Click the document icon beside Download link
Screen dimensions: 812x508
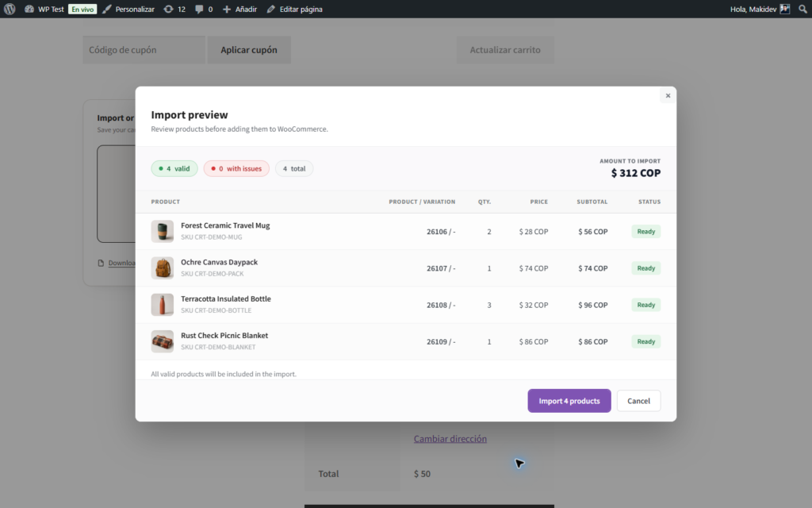click(101, 263)
